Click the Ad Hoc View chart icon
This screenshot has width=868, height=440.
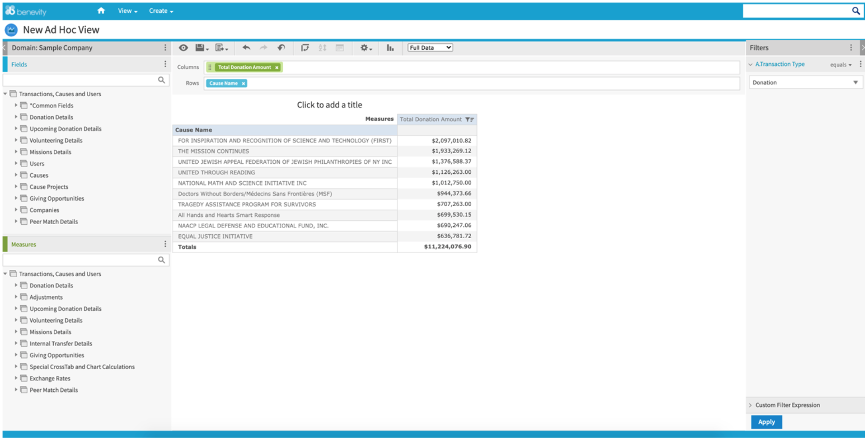click(11, 30)
